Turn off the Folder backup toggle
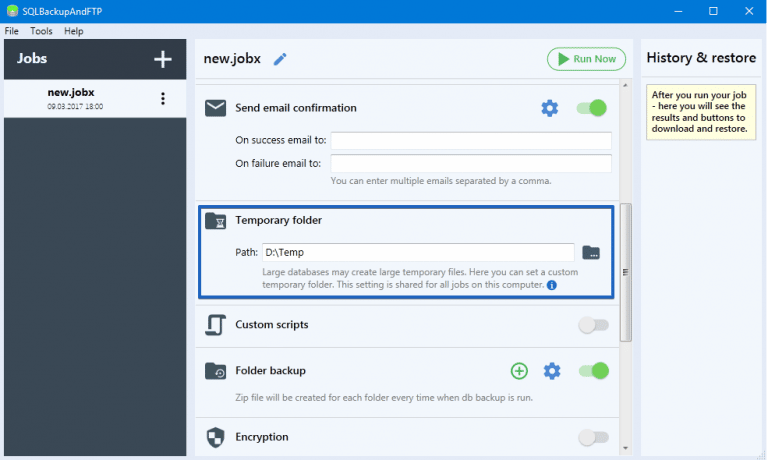Screen dimensions: 768x460 point(593,371)
